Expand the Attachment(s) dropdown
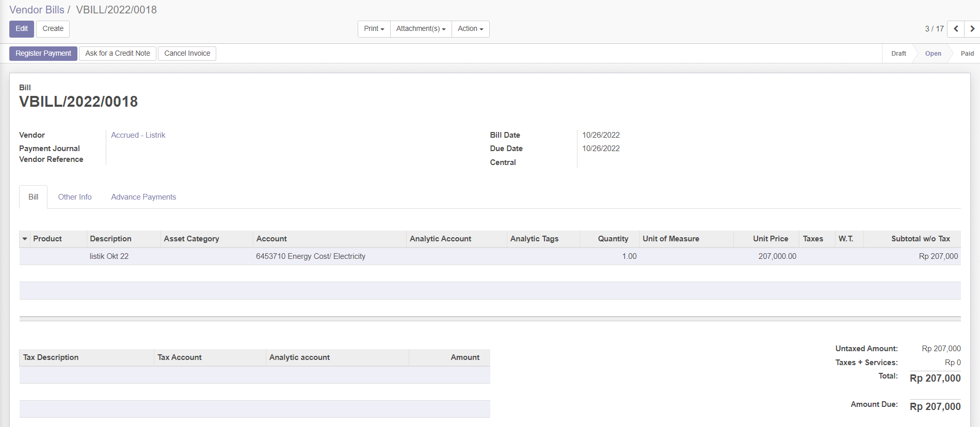The width and height of the screenshot is (980, 427). [x=421, y=29]
